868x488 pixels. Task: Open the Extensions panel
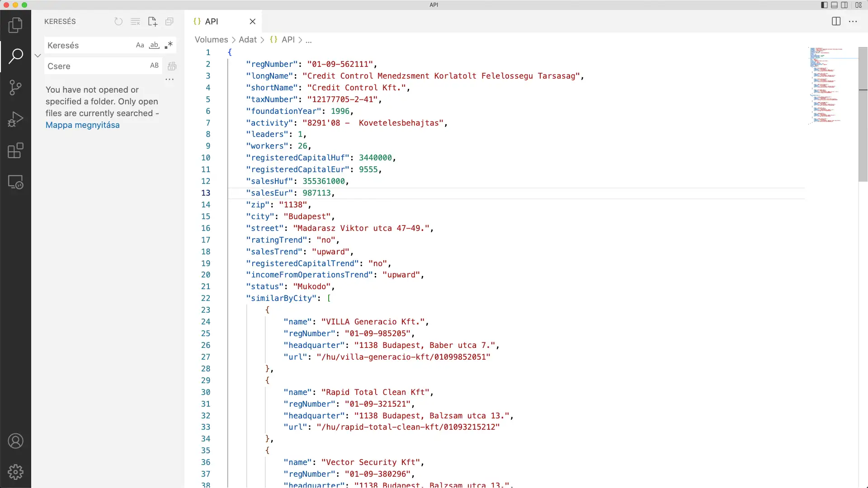pos(16,150)
